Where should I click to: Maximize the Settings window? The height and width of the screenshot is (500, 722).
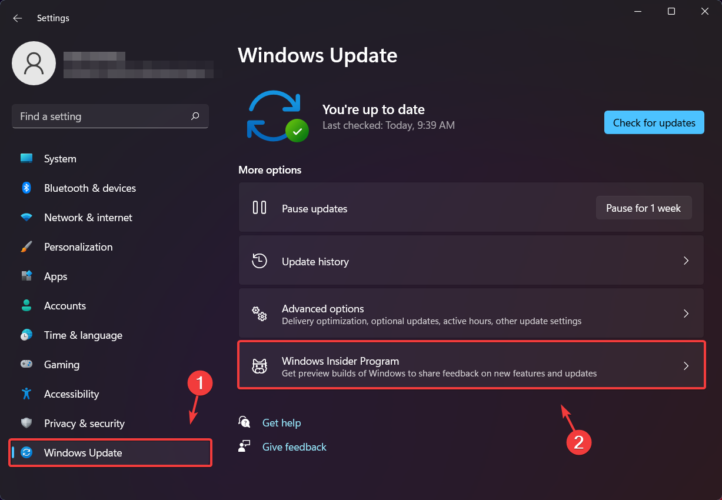tap(671, 12)
